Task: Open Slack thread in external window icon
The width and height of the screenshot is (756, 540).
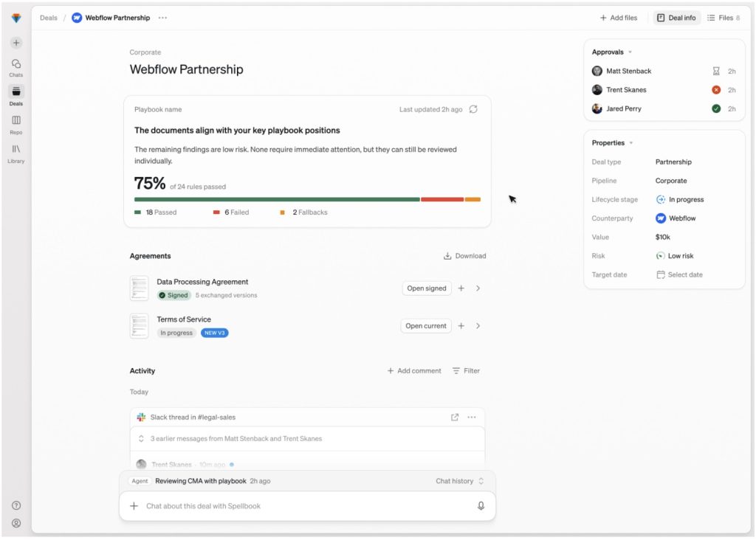Action: pos(455,417)
